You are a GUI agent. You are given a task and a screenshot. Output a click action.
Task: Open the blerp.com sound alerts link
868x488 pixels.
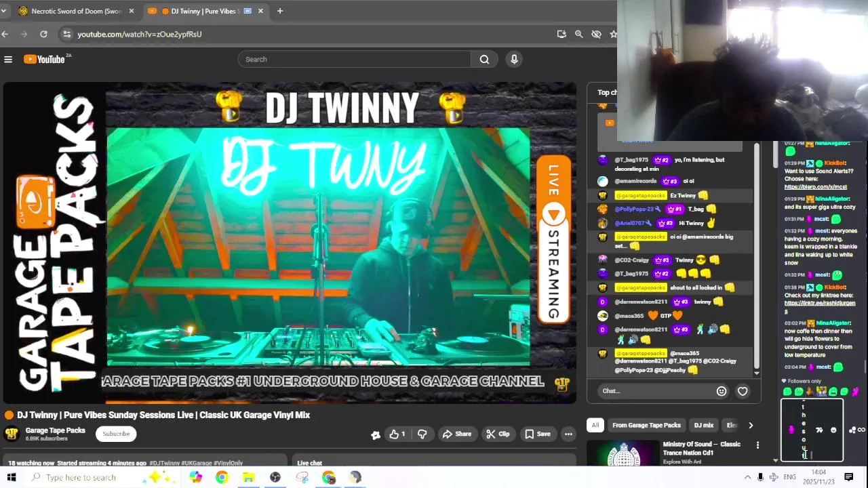click(x=816, y=187)
